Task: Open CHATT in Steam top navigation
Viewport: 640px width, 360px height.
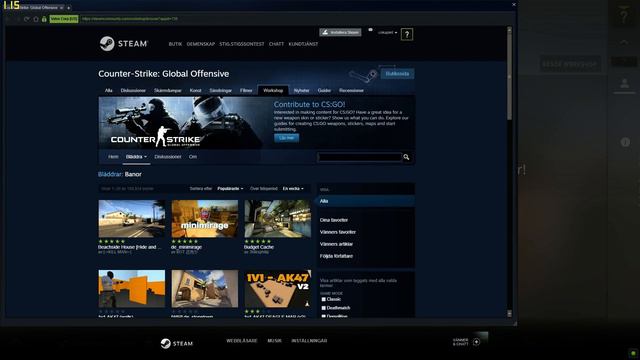Action: pyautogui.click(x=276, y=44)
